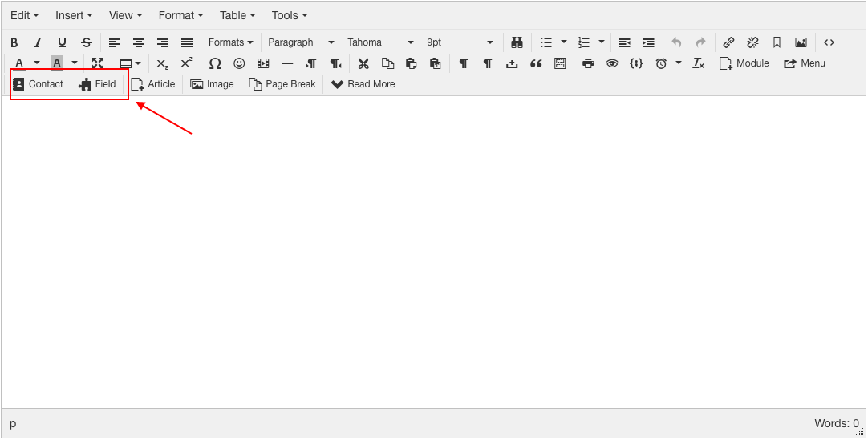
Task: Click the Contact button
Action: pyautogui.click(x=39, y=84)
